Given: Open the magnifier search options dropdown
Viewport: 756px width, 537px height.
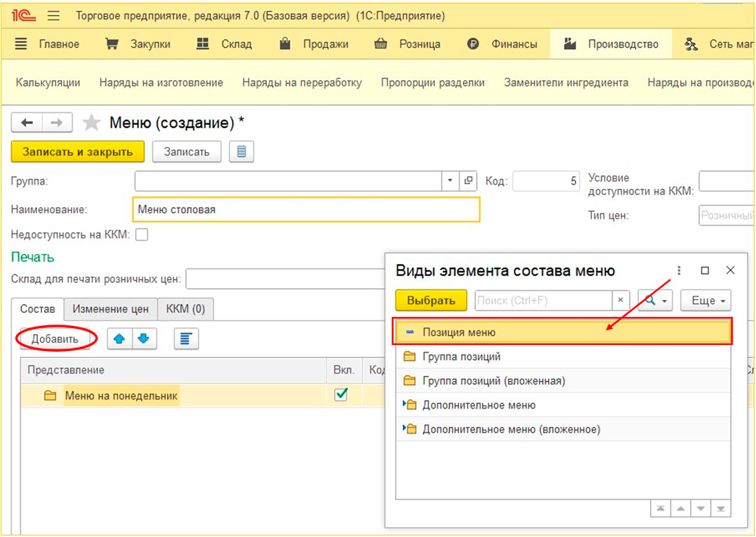Looking at the screenshot, I should (655, 300).
